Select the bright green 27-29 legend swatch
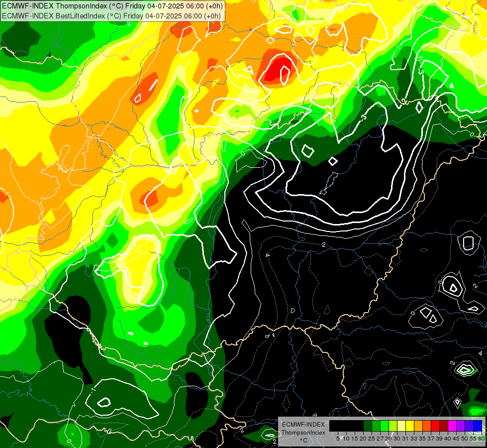This screenshot has width=487, height=448. coord(385,426)
